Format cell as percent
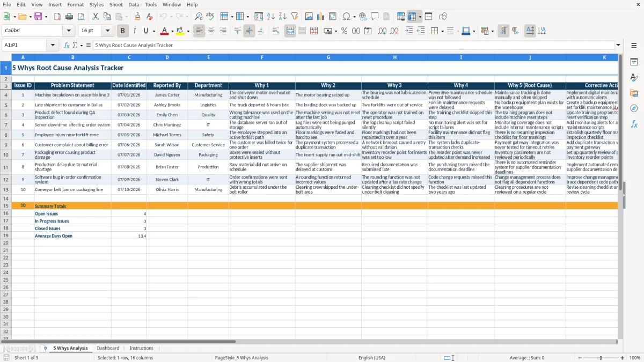The height and width of the screenshot is (362, 644). click(x=344, y=31)
